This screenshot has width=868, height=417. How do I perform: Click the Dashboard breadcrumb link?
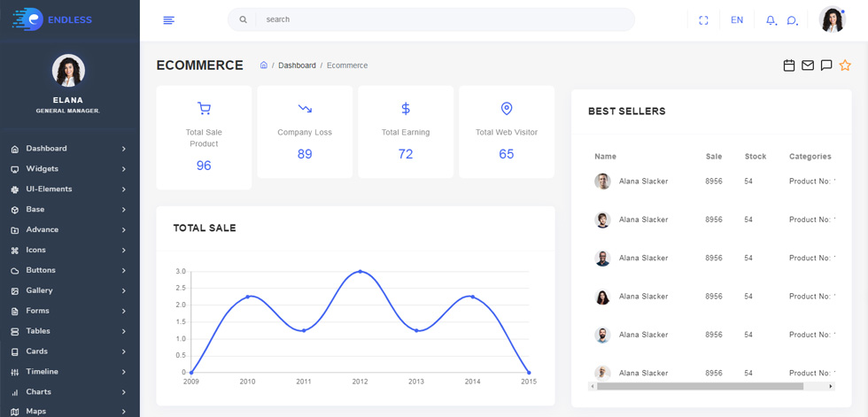(x=297, y=66)
